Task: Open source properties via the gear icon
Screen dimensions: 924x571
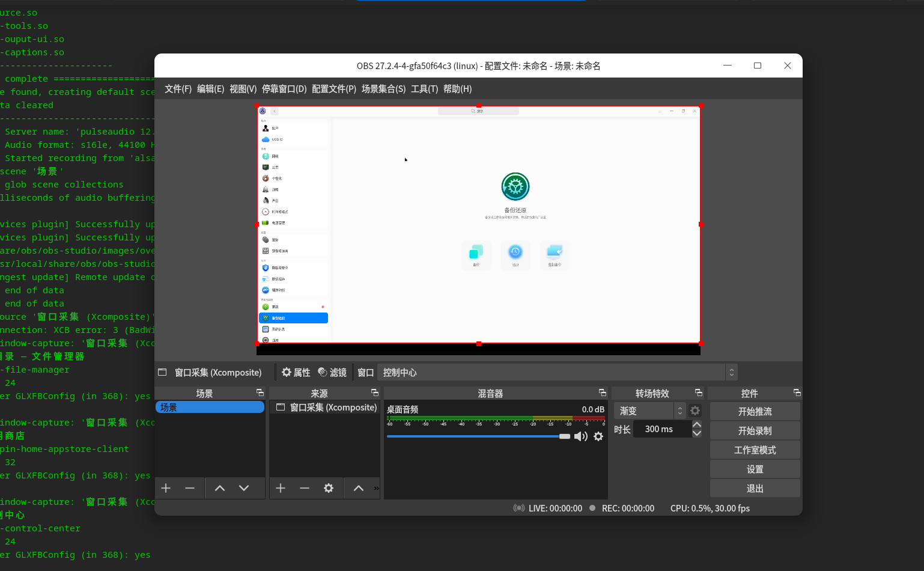Action: coord(329,488)
